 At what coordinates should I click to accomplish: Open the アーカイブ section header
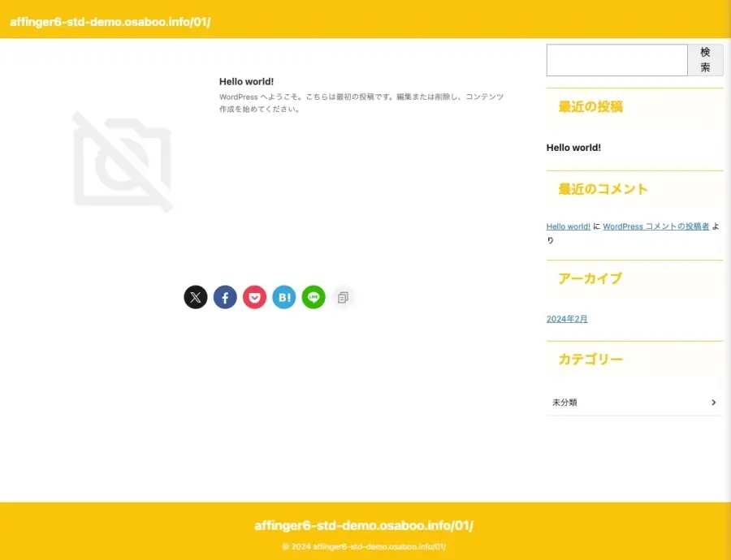591,278
